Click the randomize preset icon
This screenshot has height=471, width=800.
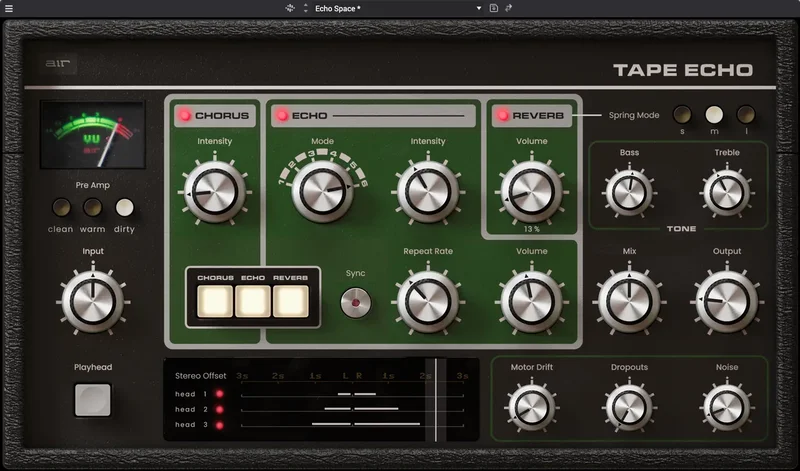pos(290,8)
